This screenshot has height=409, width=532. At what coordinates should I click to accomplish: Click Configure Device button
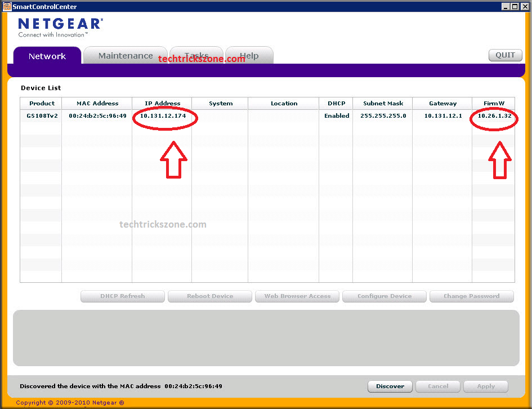click(385, 296)
